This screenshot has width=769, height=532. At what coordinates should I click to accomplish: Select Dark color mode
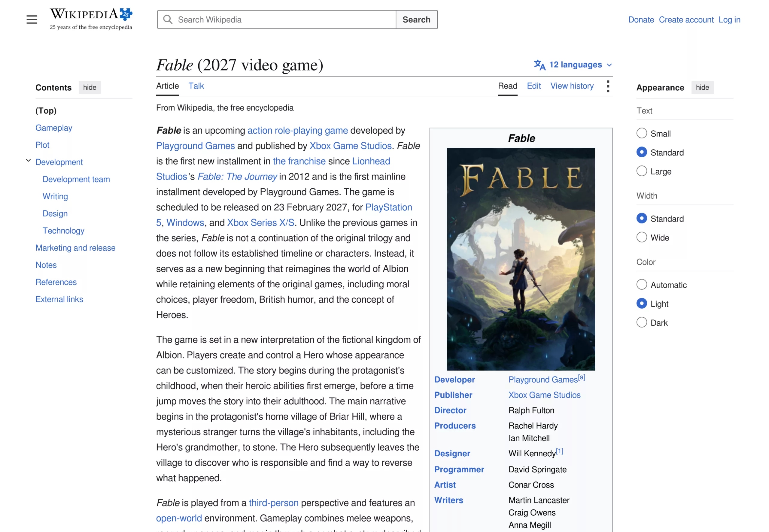pos(642,323)
